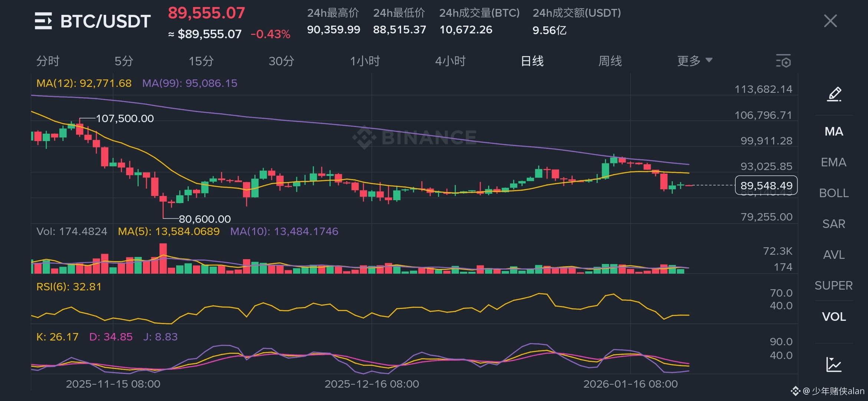This screenshot has height=401, width=868.
Task: Click the J: 8.83 value
Action: [160, 337]
